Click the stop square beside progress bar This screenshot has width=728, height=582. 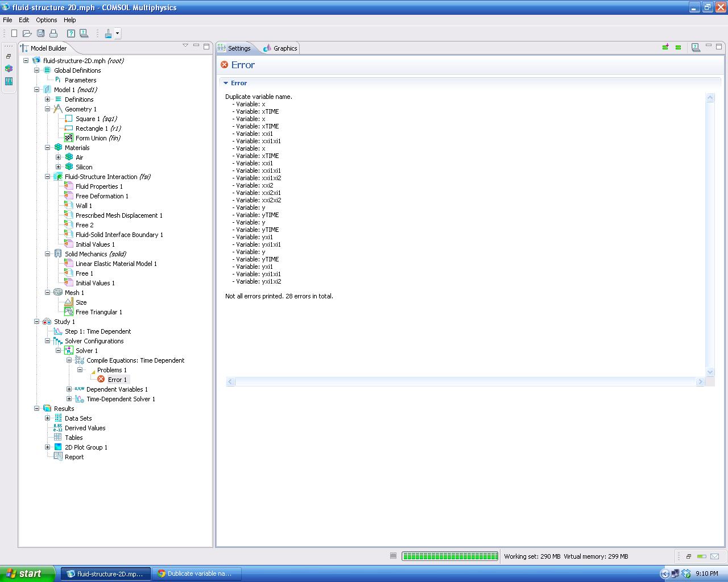[x=393, y=556]
